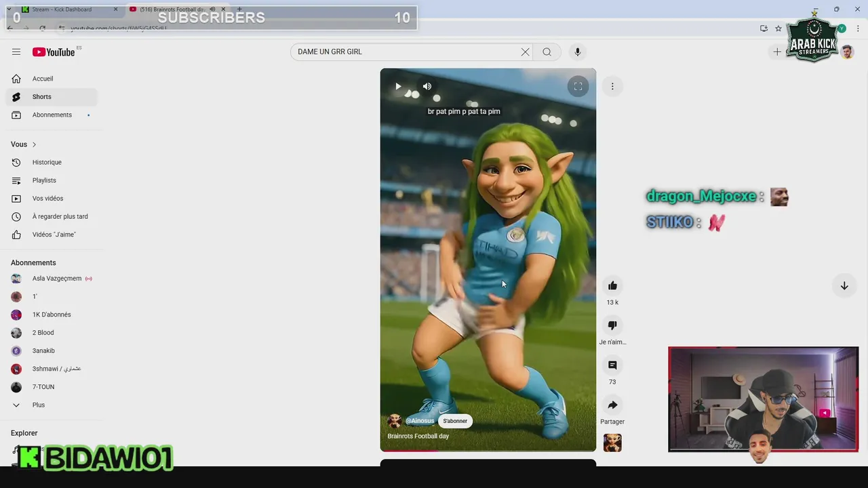868x488 pixels.
Task: Open the Chrome three-dot menu
Action: click(x=858, y=28)
